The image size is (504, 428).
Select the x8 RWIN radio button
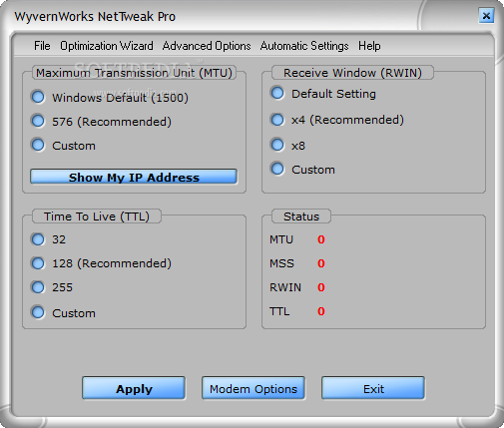(x=277, y=145)
